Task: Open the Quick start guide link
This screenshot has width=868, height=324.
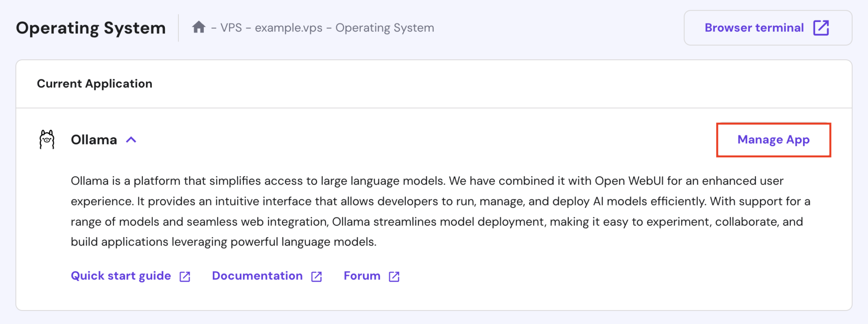Action: tap(121, 276)
